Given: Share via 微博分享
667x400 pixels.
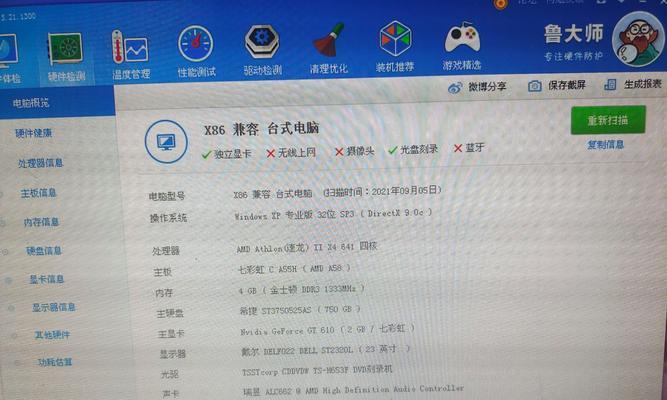Looking at the screenshot, I should point(477,87).
